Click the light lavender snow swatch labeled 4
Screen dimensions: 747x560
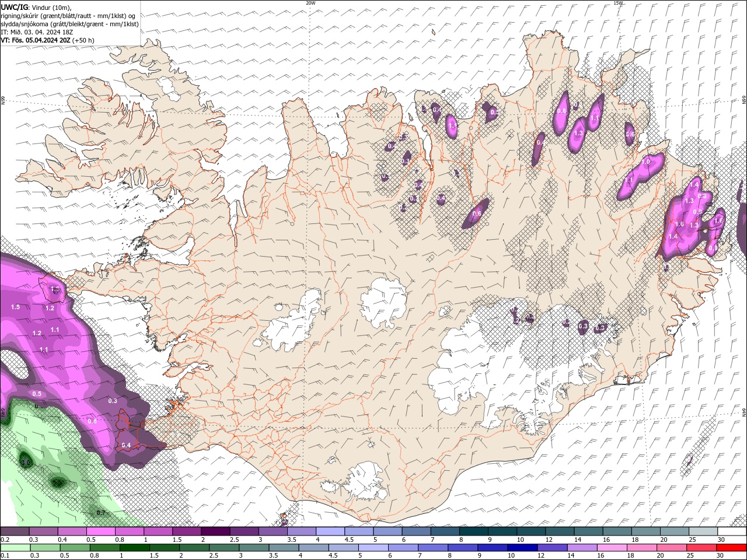tap(330, 531)
